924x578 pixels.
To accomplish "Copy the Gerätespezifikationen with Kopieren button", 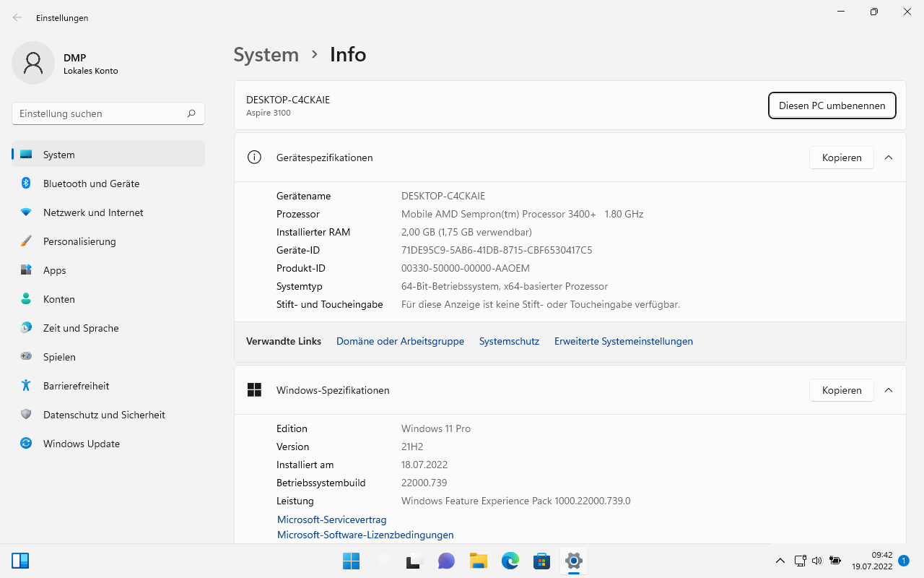I will [x=841, y=158].
